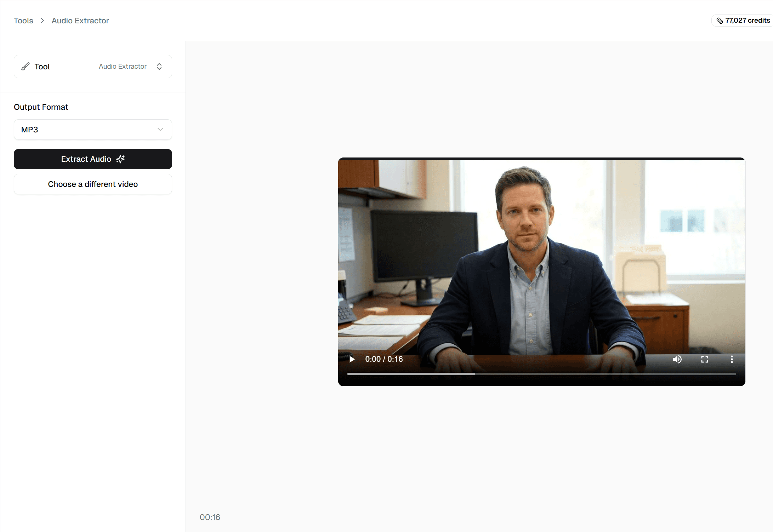773x532 pixels.
Task: Go to Tools breadcrumb
Action: [23, 21]
